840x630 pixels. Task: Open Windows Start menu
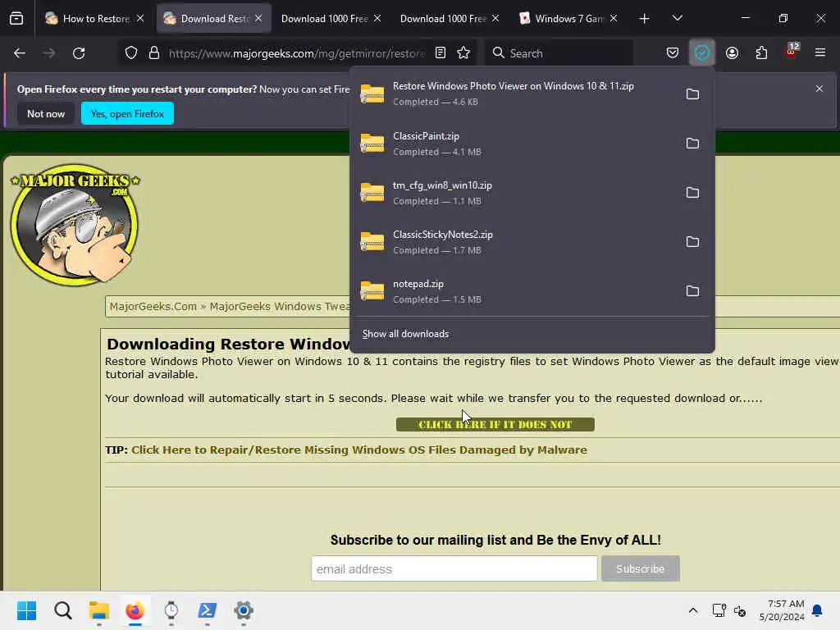point(27,610)
